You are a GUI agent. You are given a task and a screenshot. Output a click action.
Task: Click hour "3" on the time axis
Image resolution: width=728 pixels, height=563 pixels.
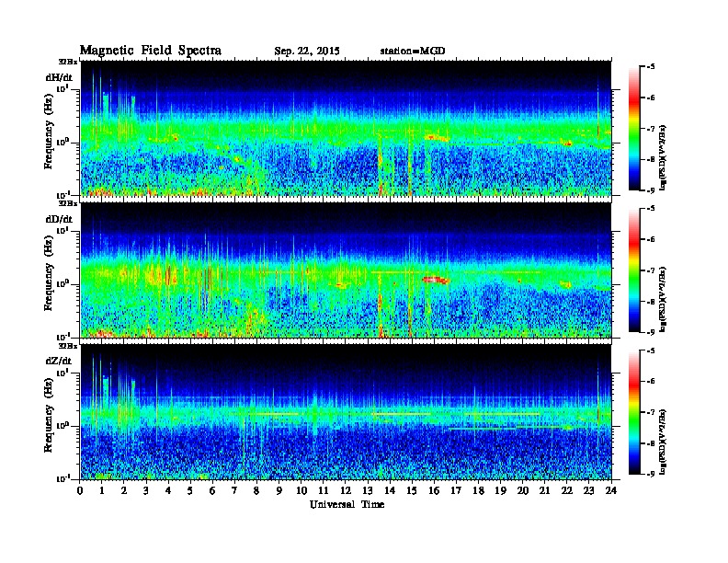point(146,490)
